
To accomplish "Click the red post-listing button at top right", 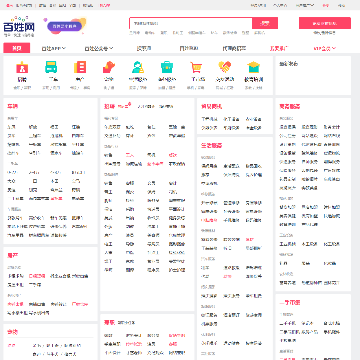I will 325,23.
